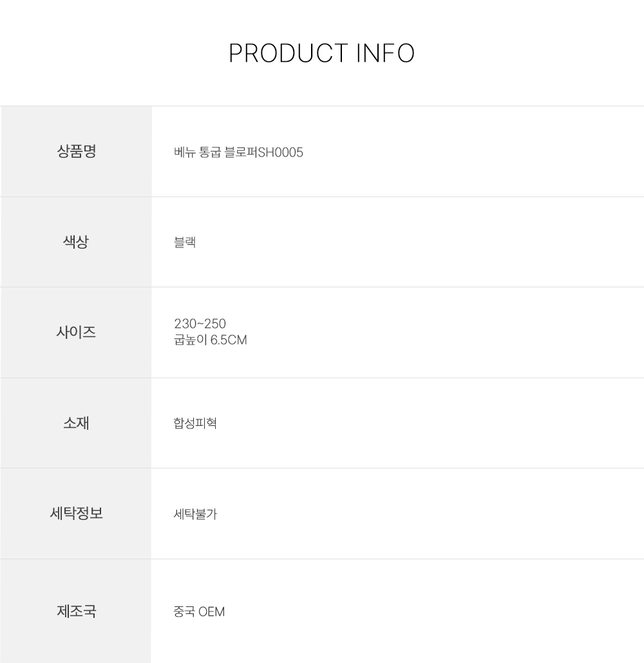The image size is (644, 663).
Task: Select the 6.5CM measurement value
Action: [x=229, y=340]
